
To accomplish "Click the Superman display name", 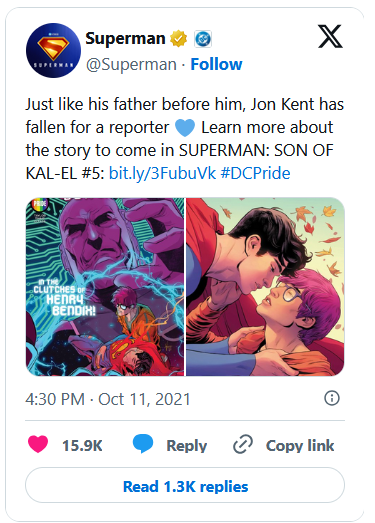I will click(x=125, y=38).
